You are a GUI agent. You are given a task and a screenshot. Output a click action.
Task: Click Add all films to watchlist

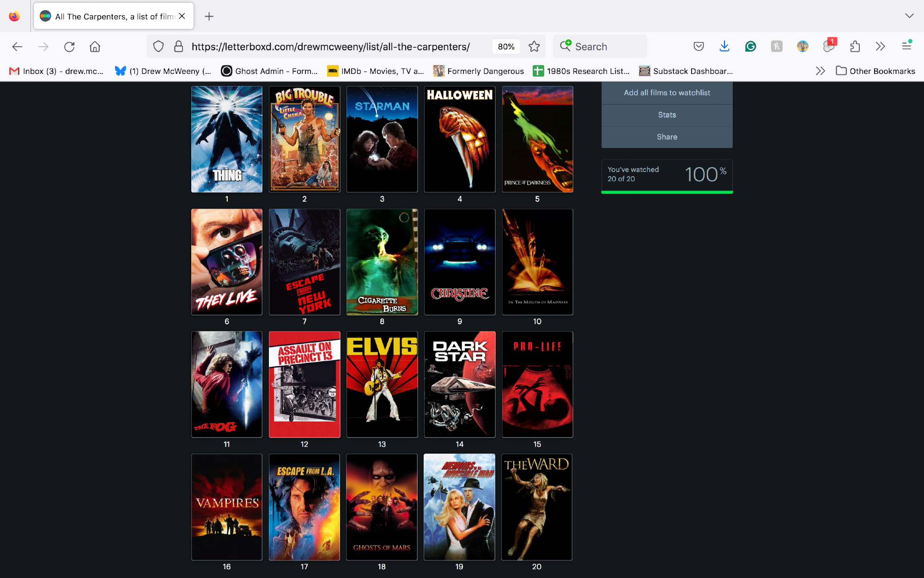pos(667,93)
